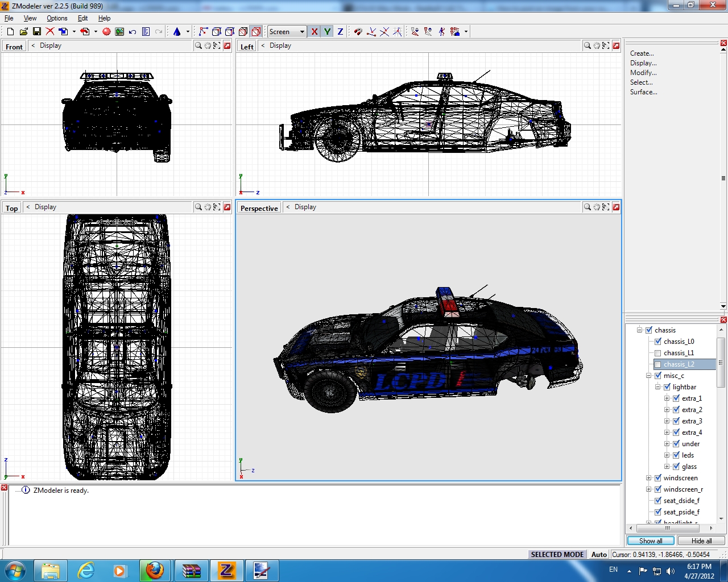Uncheck the windscreen object checkbox
This screenshot has width=728, height=582.
click(658, 478)
